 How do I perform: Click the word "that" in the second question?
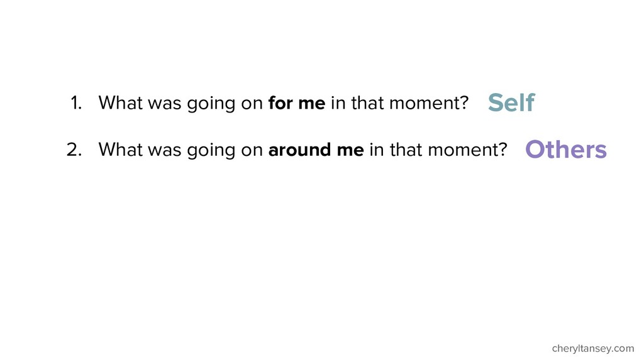[x=406, y=150]
